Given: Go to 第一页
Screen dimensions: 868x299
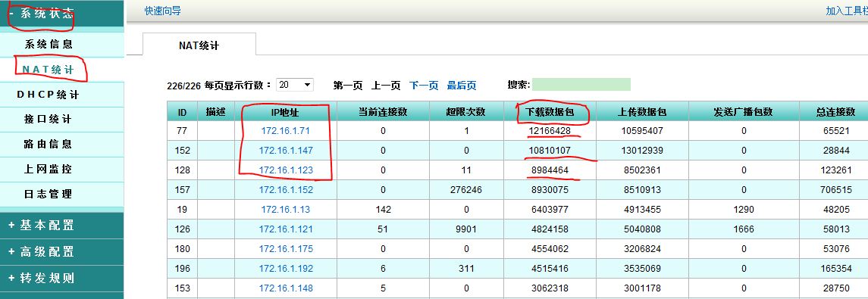Looking at the screenshot, I should 348,86.
